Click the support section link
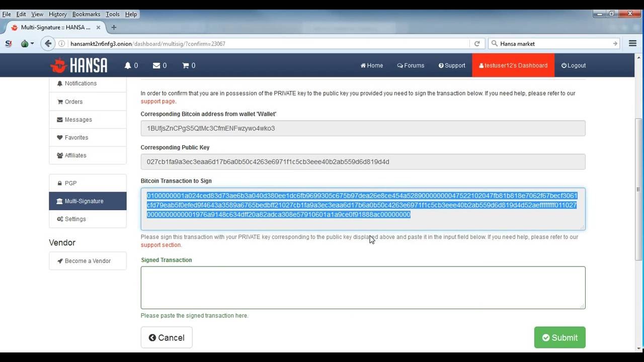The height and width of the screenshot is (362, 644). [x=160, y=245]
